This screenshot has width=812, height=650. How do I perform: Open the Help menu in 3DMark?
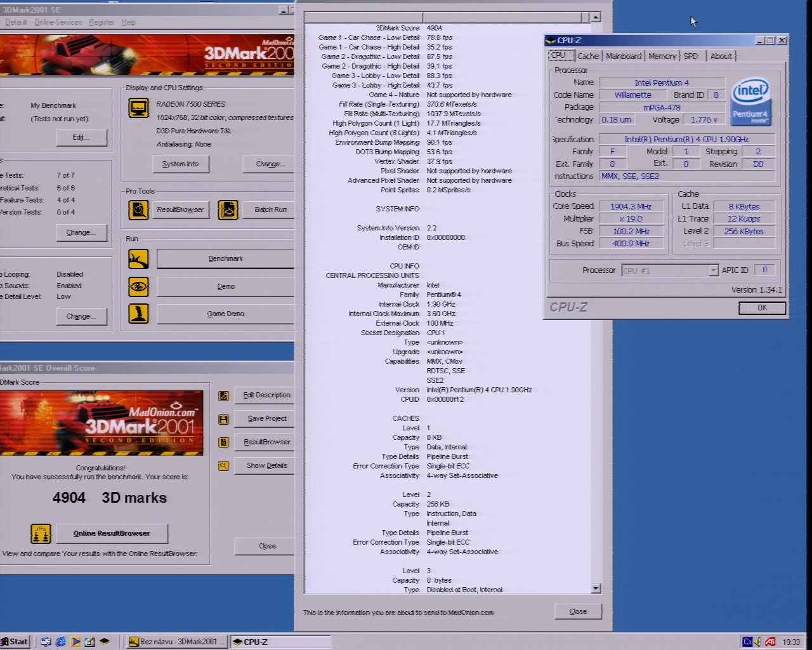click(128, 22)
